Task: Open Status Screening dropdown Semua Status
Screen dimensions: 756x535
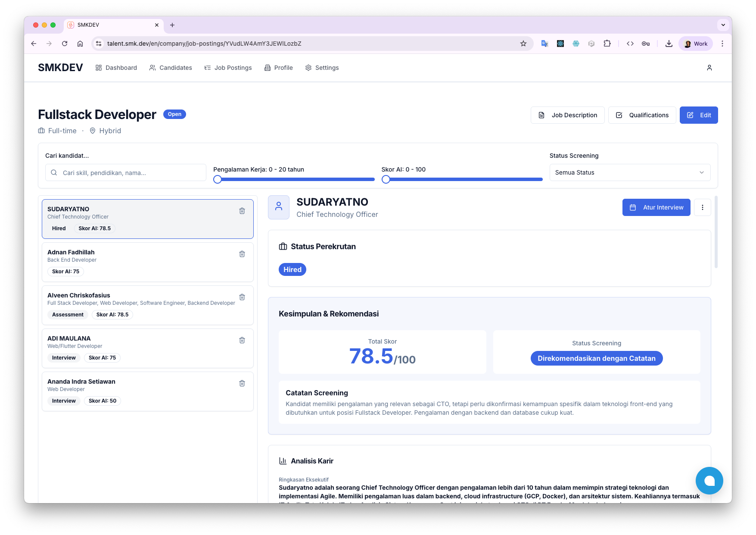Action: point(629,172)
